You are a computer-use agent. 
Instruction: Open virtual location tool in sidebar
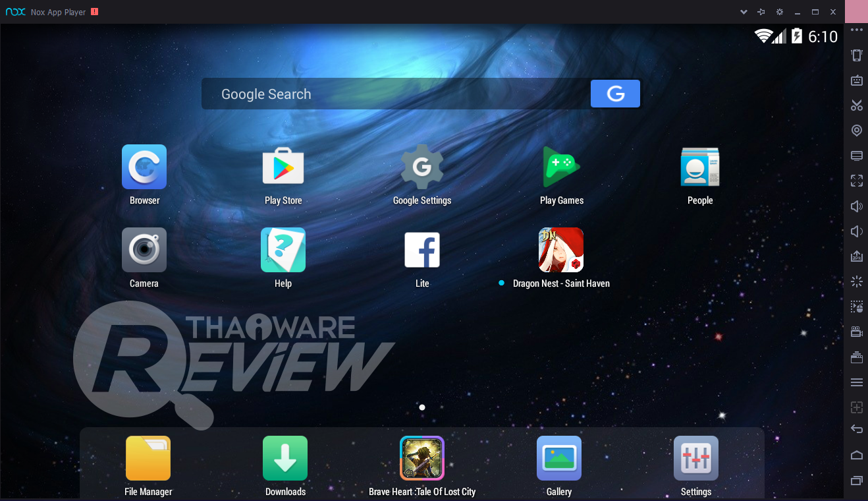[x=857, y=131]
